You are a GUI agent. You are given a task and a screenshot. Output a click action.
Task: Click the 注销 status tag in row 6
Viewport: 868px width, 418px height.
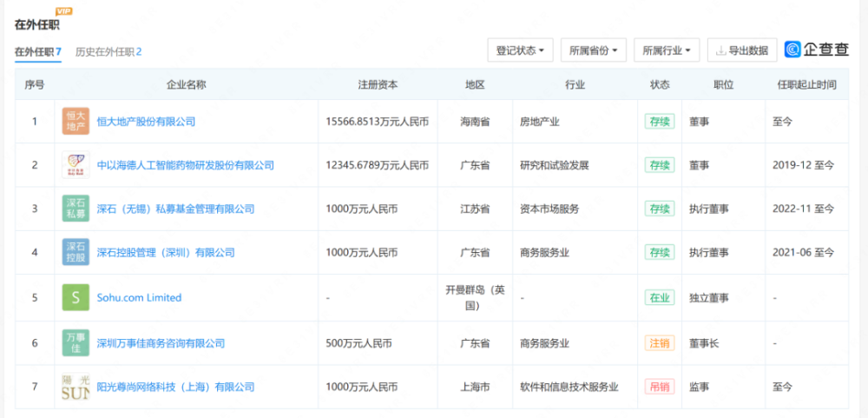point(660,343)
